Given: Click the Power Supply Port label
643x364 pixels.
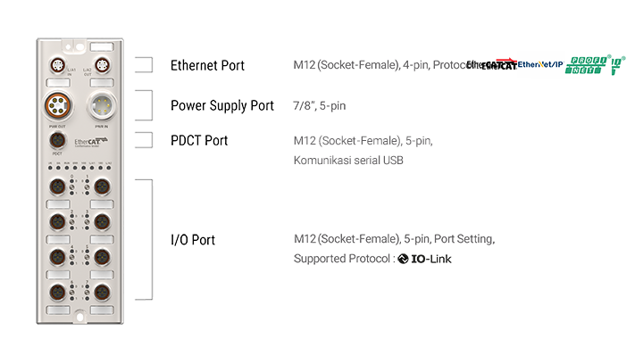Looking at the screenshot, I should click(222, 105).
